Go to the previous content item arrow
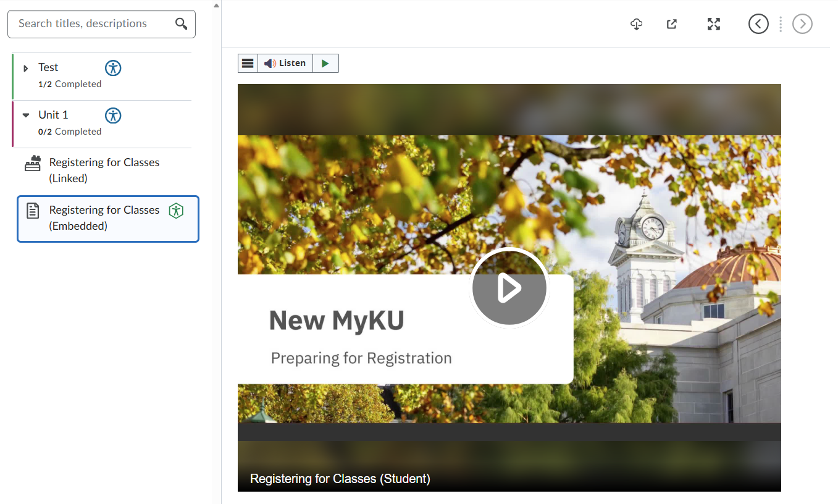The height and width of the screenshot is (504, 838). (758, 24)
